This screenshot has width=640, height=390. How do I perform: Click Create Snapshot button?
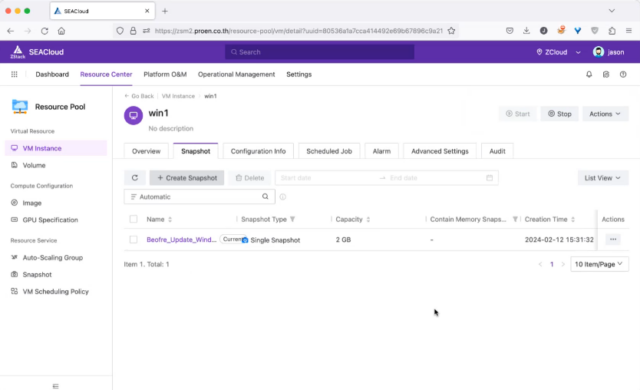point(187,178)
